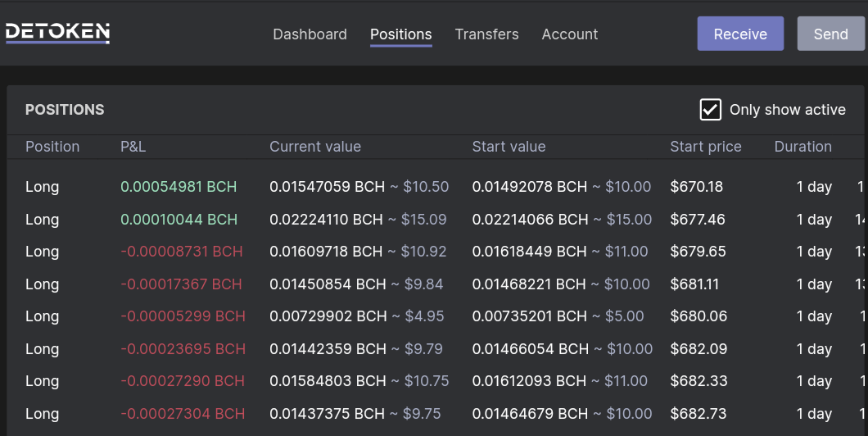Click current value 0.00729902 BCH
Viewport: 868px width, 436px height.
[x=328, y=316]
